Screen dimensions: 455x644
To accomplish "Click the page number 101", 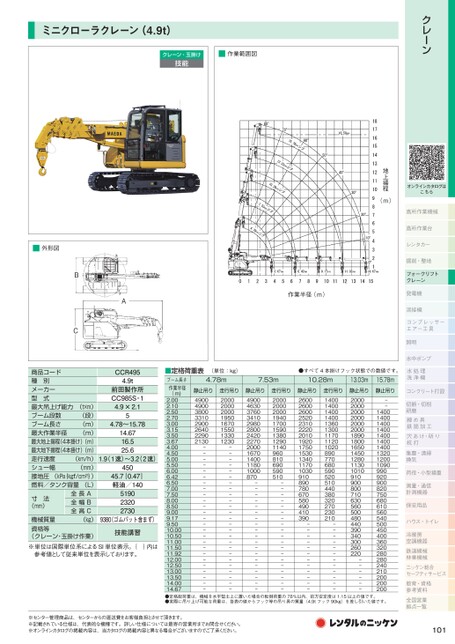I will (x=439, y=630).
